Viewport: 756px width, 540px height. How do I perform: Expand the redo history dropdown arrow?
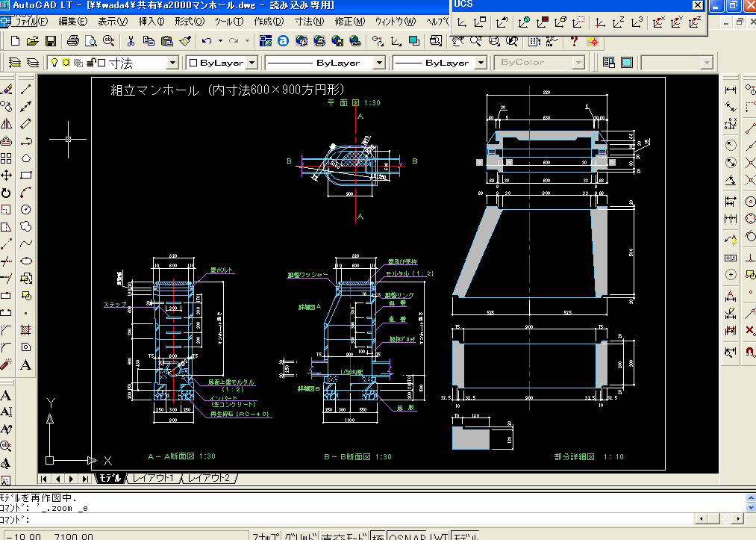pyautogui.click(x=247, y=41)
